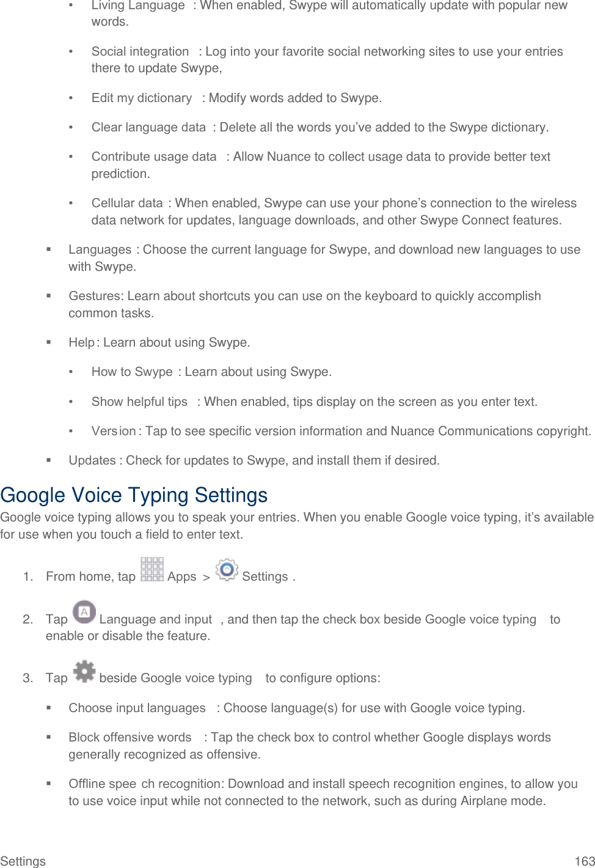Click the Edit my dictionary label
Screen dimensions: 595x868
[x=141, y=98]
